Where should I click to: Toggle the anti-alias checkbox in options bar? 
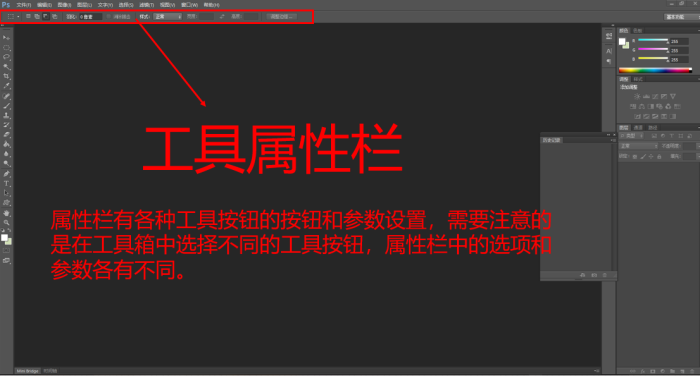(x=108, y=17)
